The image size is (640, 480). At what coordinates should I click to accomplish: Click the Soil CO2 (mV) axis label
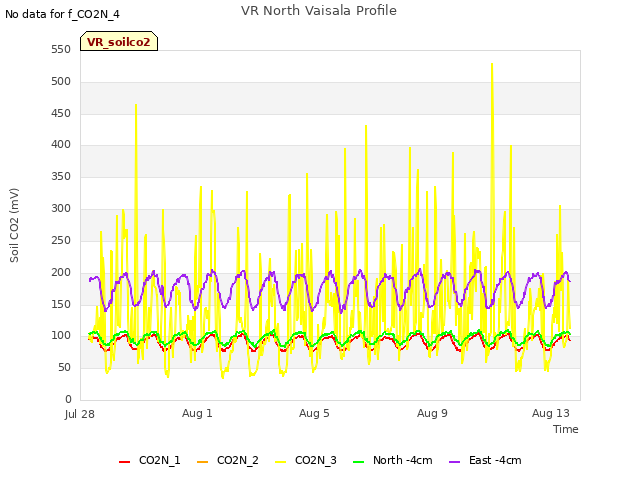[x=14, y=225]
